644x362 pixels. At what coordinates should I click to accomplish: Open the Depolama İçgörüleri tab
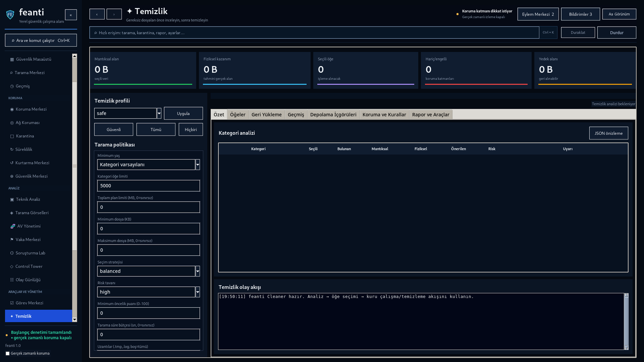(x=333, y=115)
